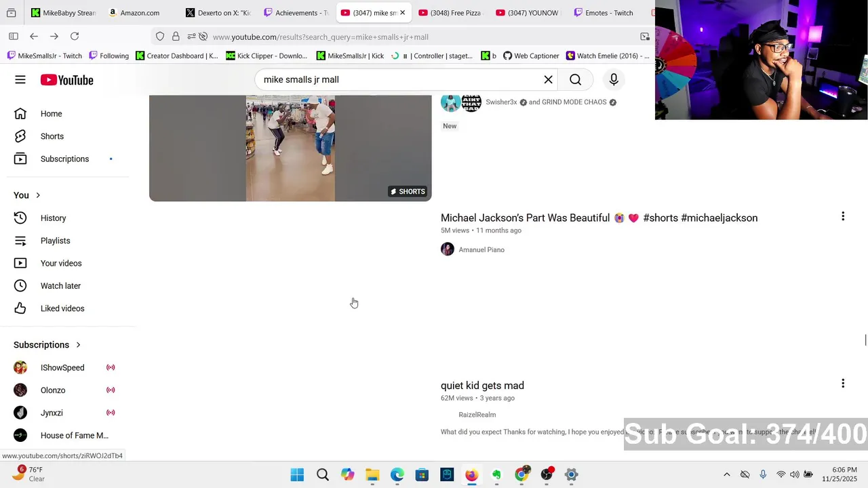Open options menu for quiet kid gets mad
868x488 pixels.
tap(843, 384)
